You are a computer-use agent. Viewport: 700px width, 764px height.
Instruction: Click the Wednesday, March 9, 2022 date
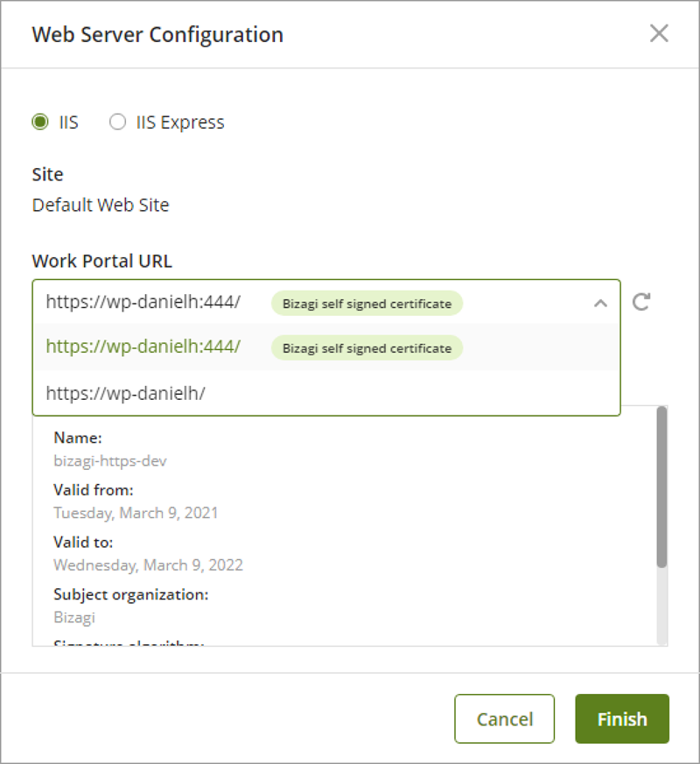point(148,565)
